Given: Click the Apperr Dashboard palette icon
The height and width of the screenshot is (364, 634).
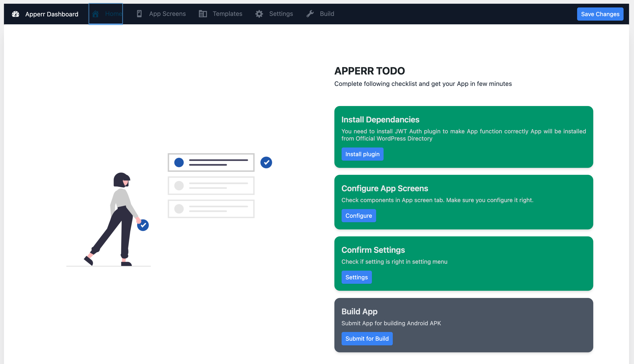Looking at the screenshot, I should click(x=15, y=14).
